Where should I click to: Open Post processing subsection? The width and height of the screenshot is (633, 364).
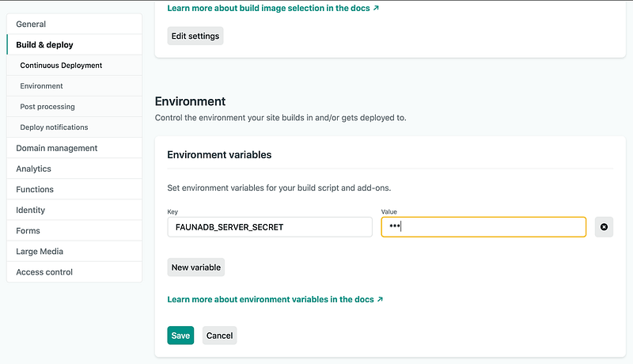pyautogui.click(x=47, y=107)
